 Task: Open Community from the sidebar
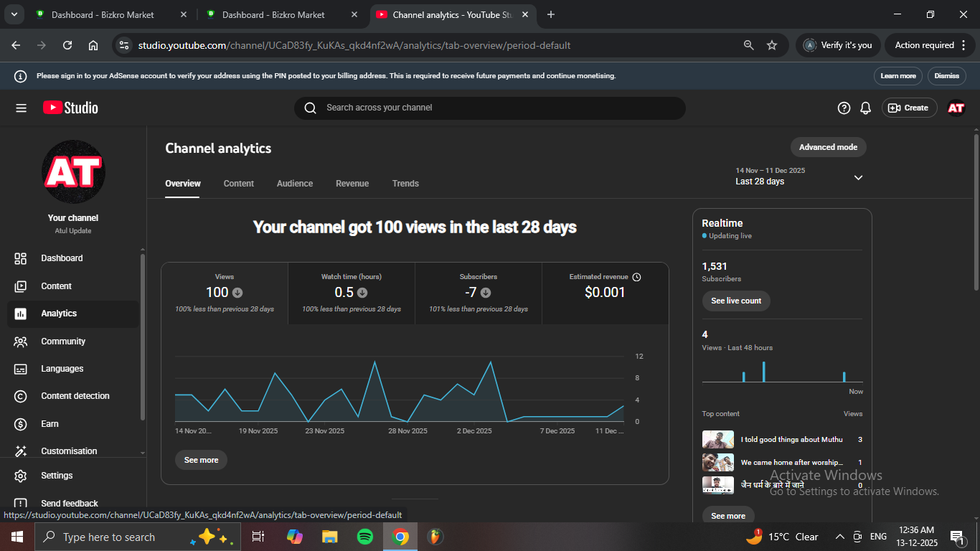(62, 342)
